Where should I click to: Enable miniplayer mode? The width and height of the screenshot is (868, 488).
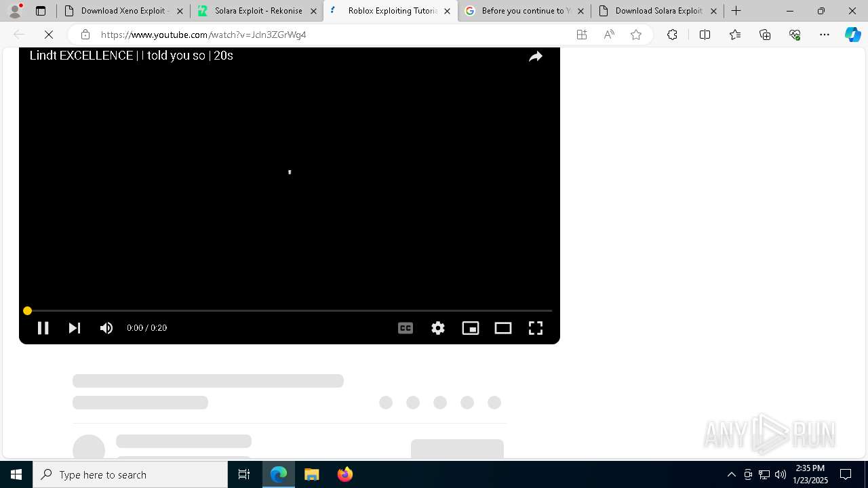471,328
